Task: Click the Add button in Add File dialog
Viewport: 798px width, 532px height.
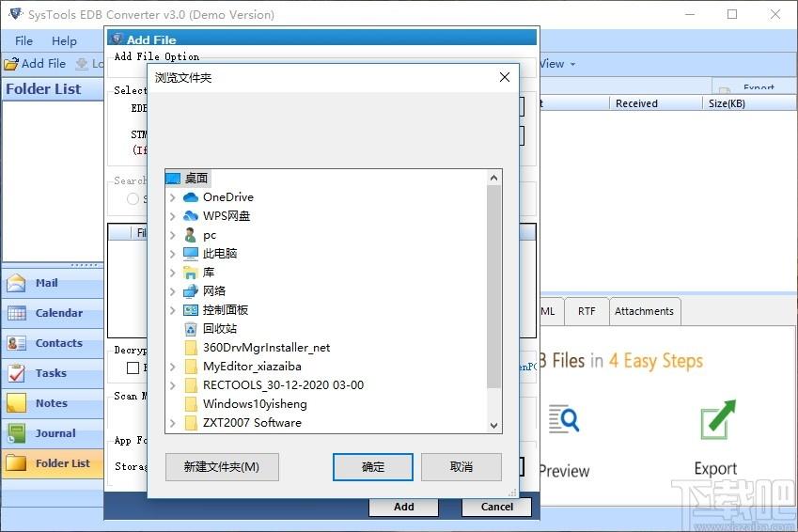Action: coord(403,507)
